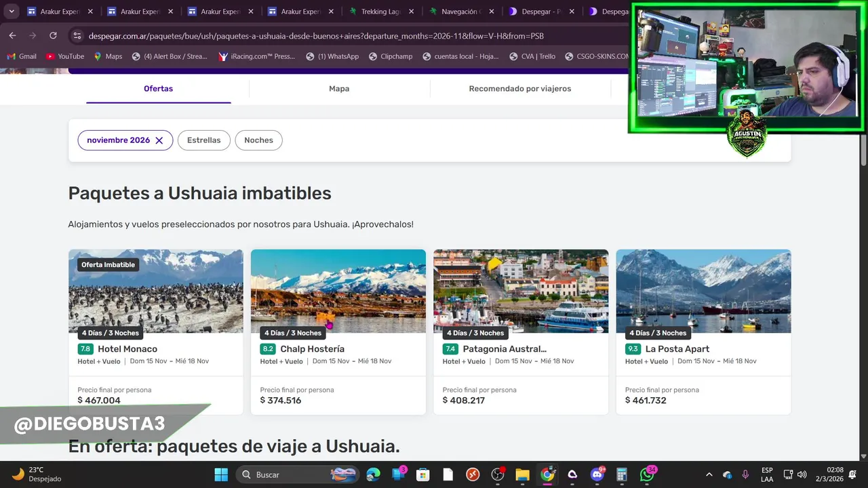This screenshot has height=488, width=868.
Task: Close the Navegación browser tab
Action: tap(492, 12)
